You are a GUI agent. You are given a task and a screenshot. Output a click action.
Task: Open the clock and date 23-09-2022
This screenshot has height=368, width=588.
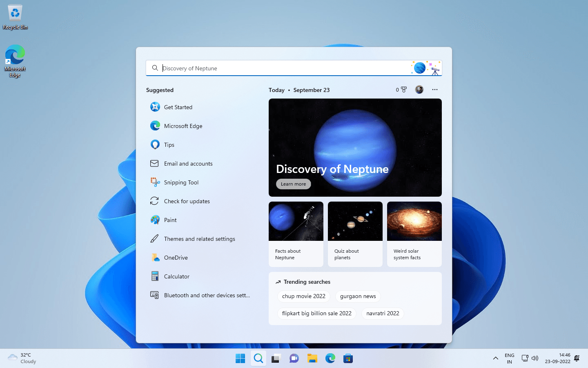coord(558,359)
